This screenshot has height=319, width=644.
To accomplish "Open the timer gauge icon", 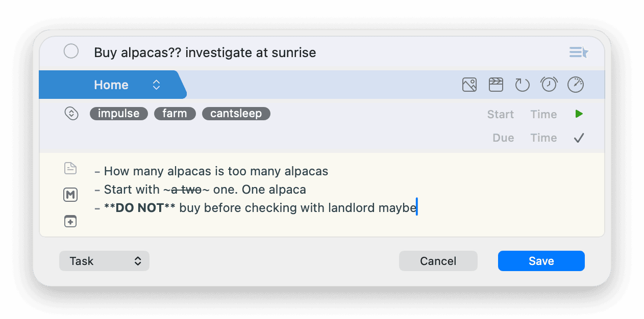I will 576,85.
